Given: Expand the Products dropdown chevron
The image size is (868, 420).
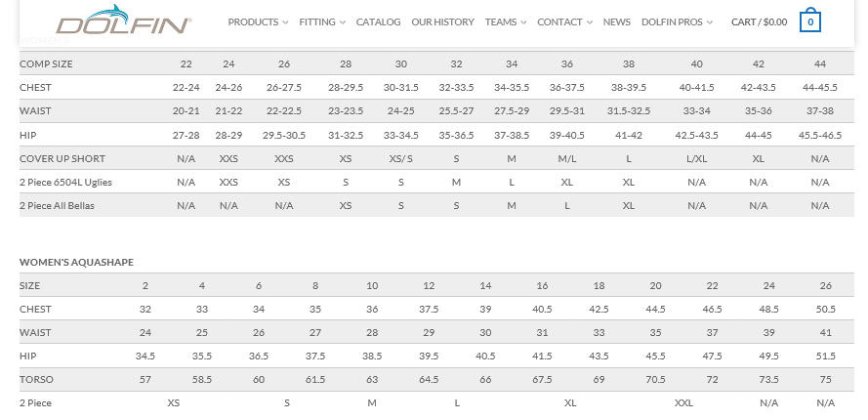Looking at the screenshot, I should tap(285, 22).
